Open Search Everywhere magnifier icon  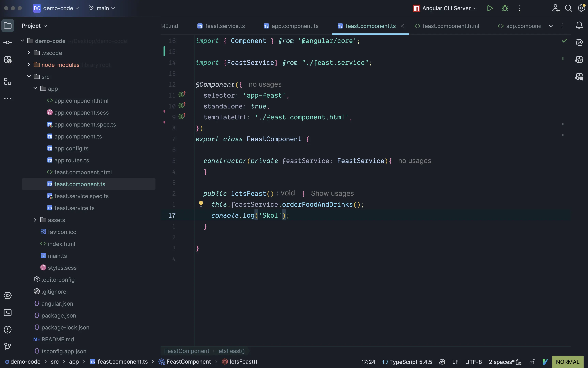pyautogui.click(x=568, y=8)
